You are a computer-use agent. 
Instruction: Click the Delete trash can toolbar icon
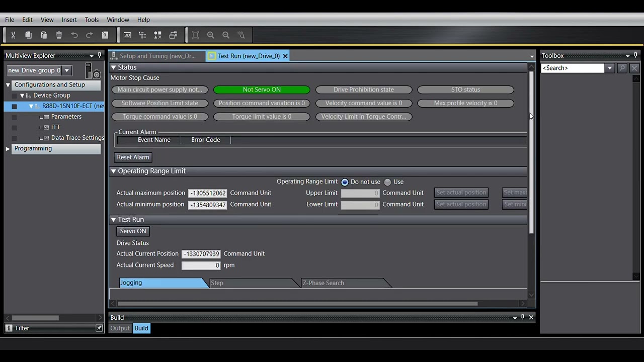(x=59, y=35)
